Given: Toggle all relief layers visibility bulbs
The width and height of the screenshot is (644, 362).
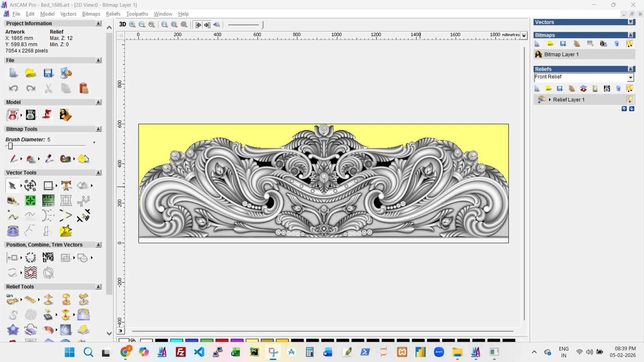Looking at the screenshot, I should [630, 88].
